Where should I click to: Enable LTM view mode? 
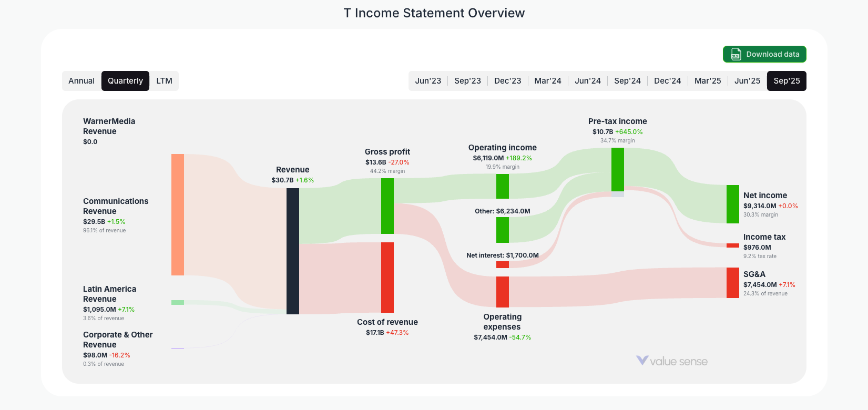[165, 80]
